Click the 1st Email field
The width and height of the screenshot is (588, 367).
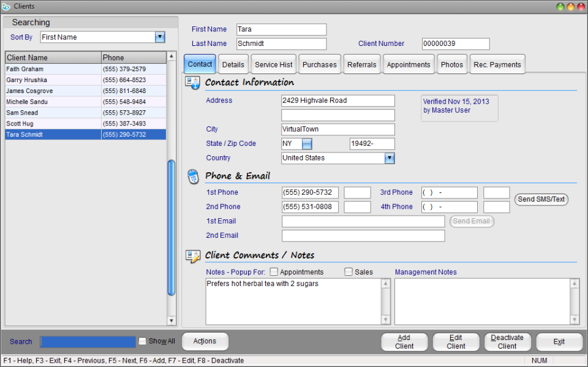(363, 221)
